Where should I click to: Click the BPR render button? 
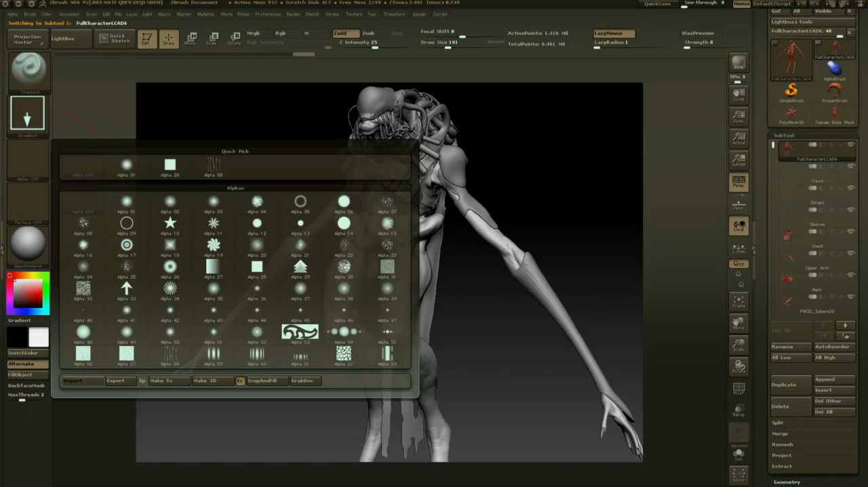[738, 63]
